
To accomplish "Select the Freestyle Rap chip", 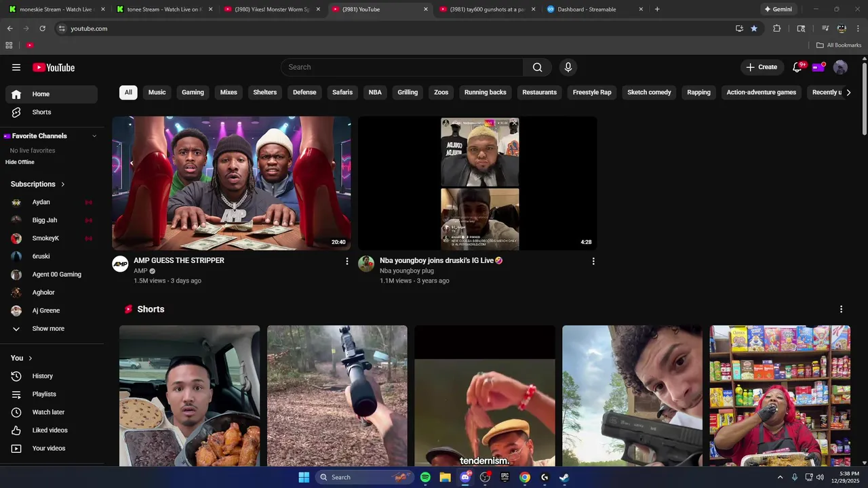I will [x=591, y=92].
